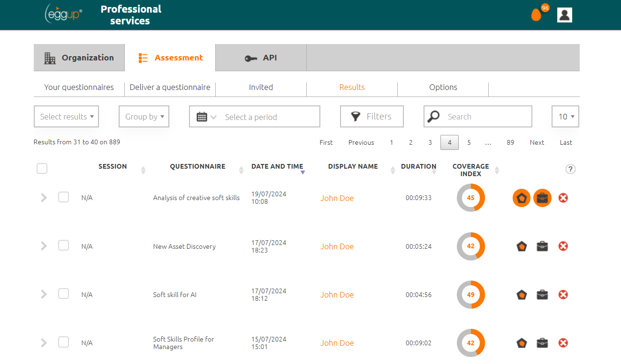Open the orange egg notifications icon
This screenshot has width=621, height=364.
click(x=536, y=15)
